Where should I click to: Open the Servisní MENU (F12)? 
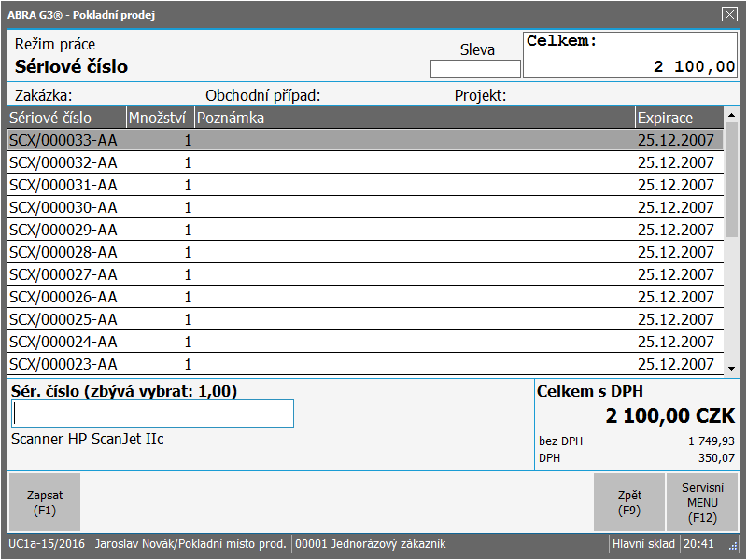coord(702,502)
